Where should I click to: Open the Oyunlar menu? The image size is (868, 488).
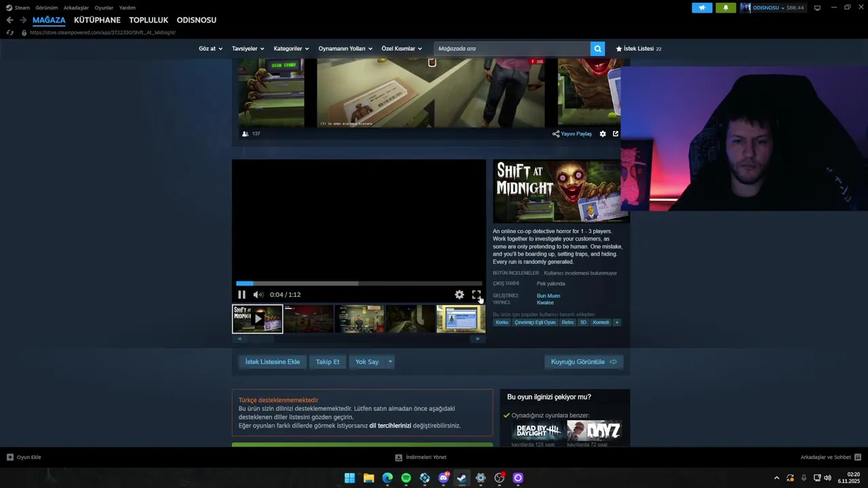pyautogui.click(x=104, y=7)
